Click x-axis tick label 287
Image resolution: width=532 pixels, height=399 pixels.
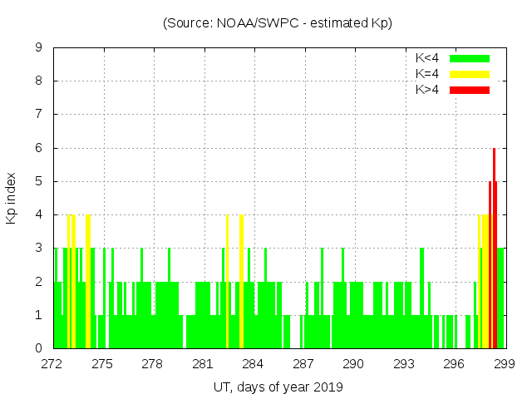click(x=303, y=363)
